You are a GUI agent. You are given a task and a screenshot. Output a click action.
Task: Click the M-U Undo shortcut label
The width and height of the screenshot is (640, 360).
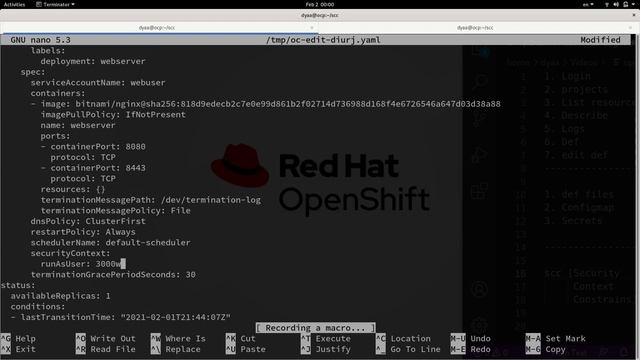471,339
